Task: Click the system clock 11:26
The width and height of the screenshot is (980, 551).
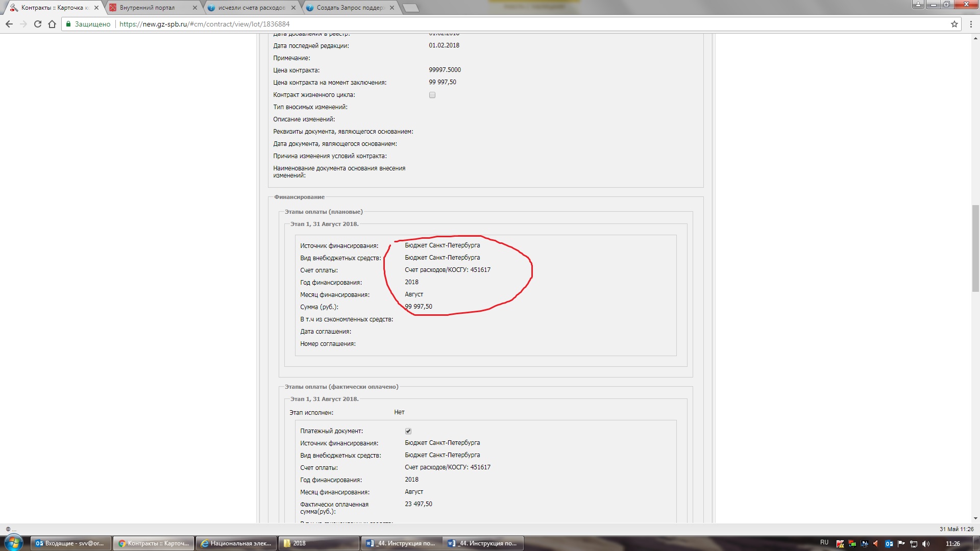Action: (952, 544)
